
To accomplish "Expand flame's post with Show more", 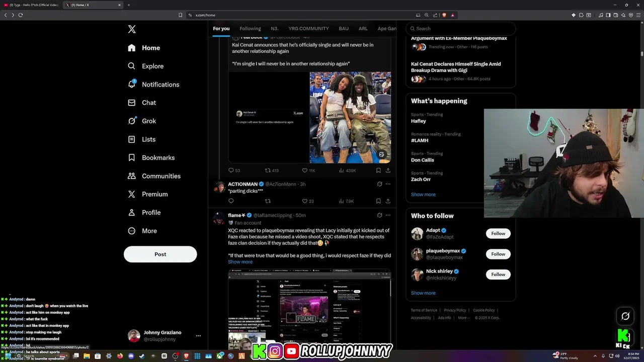I will pos(240,262).
